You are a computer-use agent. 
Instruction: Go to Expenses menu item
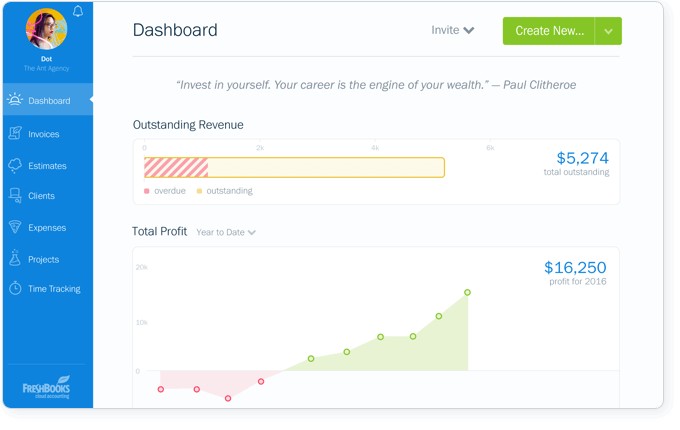click(48, 228)
